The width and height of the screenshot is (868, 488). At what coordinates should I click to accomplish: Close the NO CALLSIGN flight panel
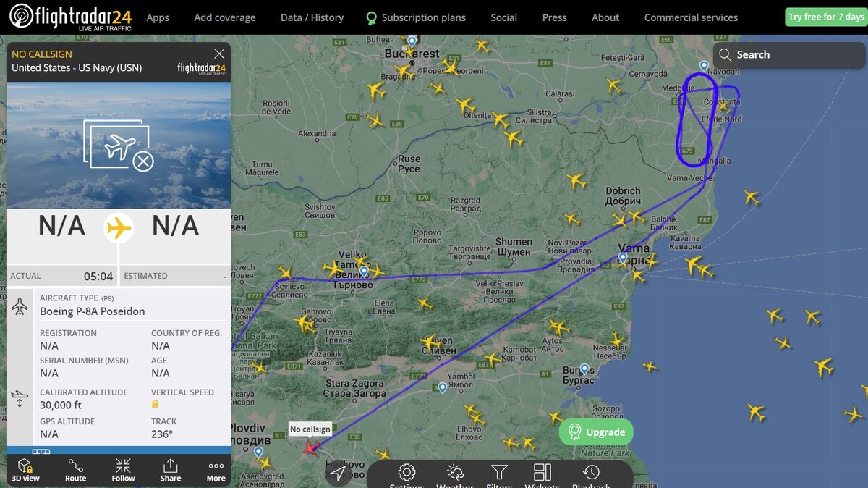pos(219,54)
